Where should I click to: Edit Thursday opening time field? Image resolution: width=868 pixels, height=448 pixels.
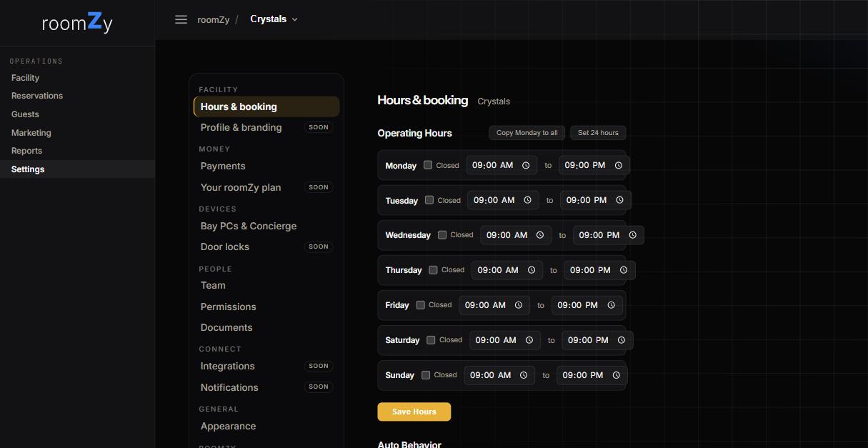tap(508, 270)
